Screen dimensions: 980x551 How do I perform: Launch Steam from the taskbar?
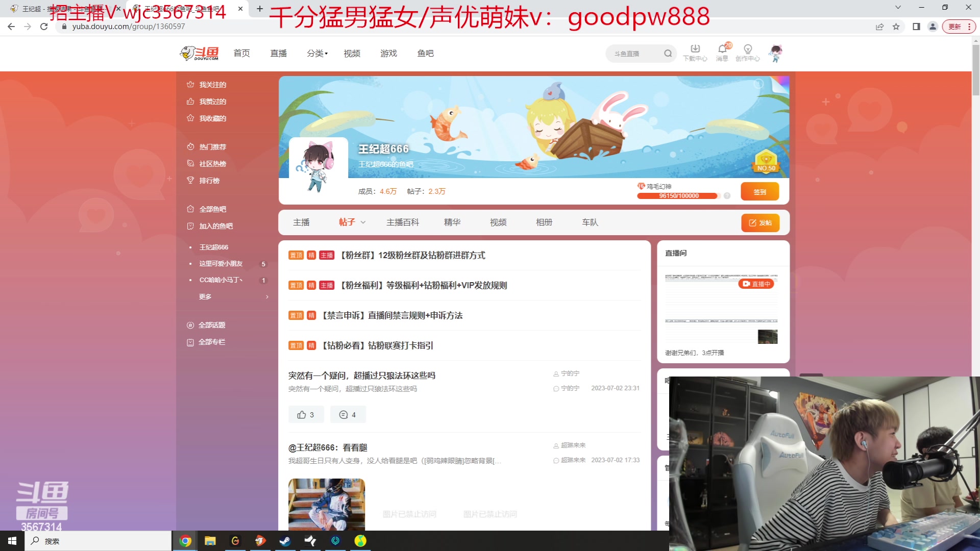point(285,541)
